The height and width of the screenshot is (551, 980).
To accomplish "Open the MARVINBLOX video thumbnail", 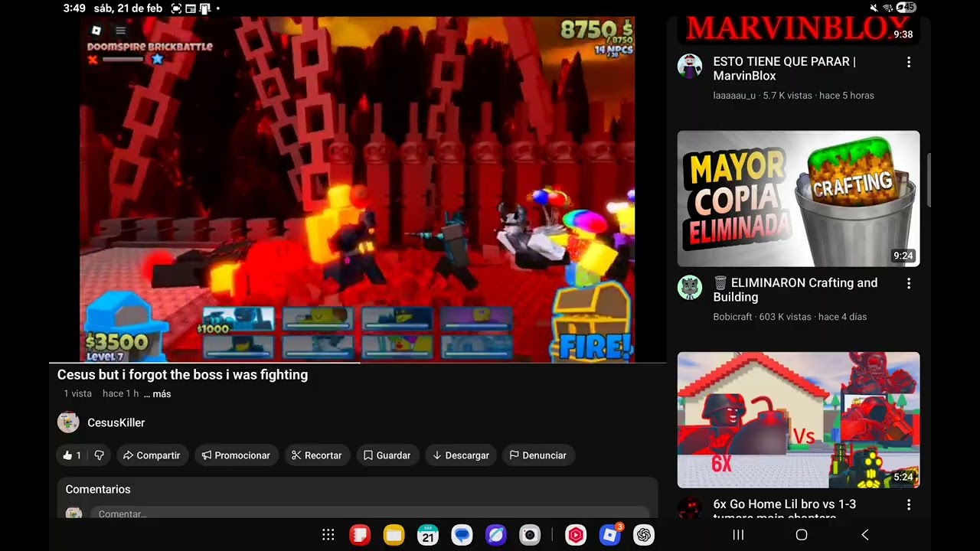I will click(799, 31).
